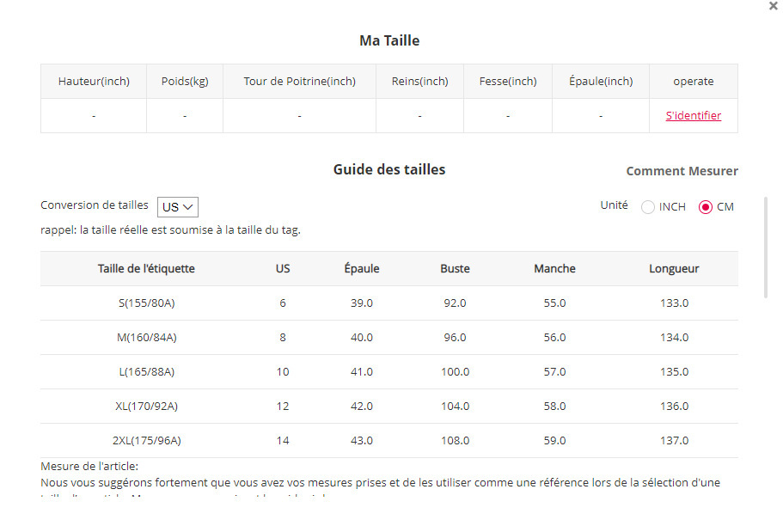Close the size guide popup
The width and height of the screenshot is (783, 532).
[773, 6]
